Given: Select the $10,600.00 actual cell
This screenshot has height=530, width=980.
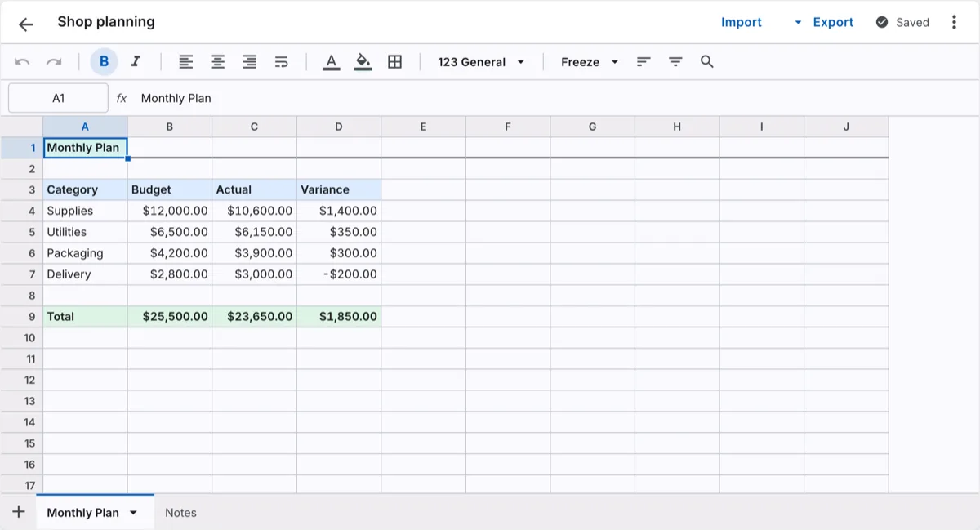Looking at the screenshot, I should pyautogui.click(x=254, y=211).
